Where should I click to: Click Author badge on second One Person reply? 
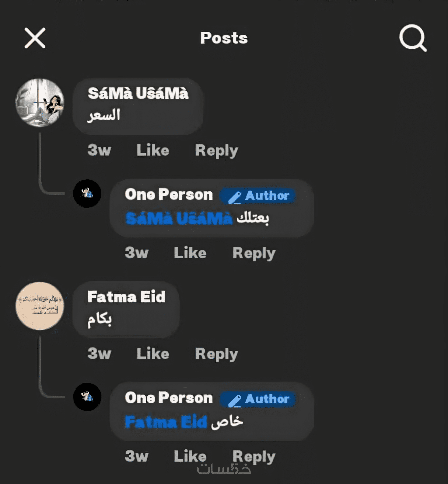pos(258,399)
